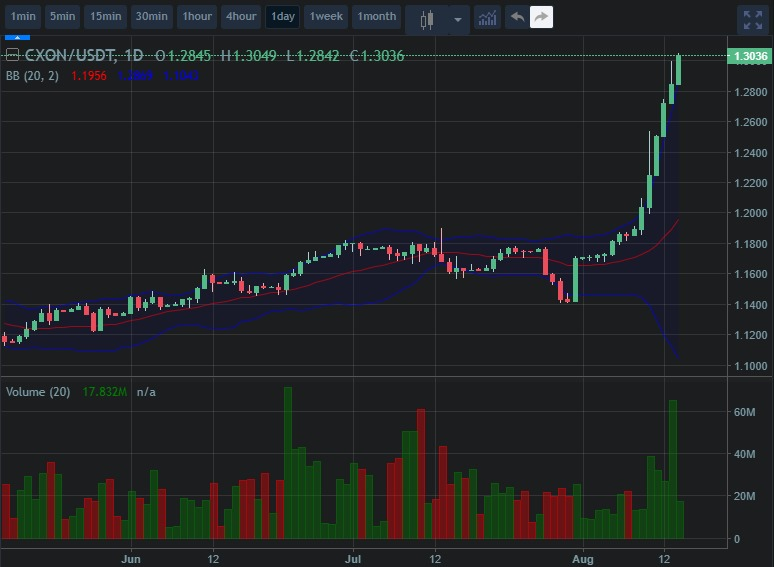Click the current price label 1.3036

pyautogui.click(x=750, y=56)
